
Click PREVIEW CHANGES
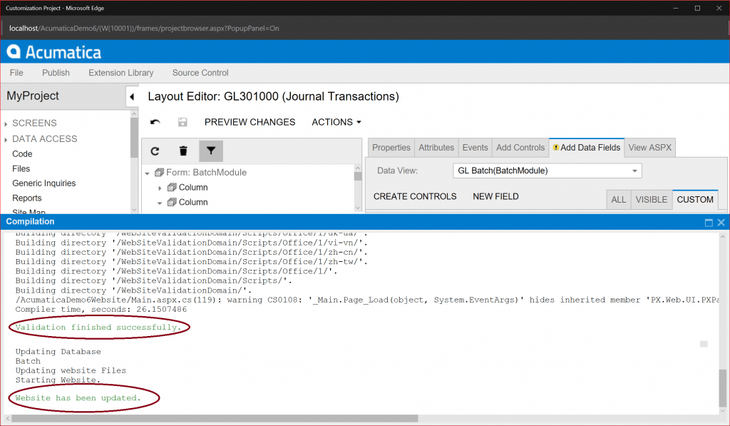250,122
